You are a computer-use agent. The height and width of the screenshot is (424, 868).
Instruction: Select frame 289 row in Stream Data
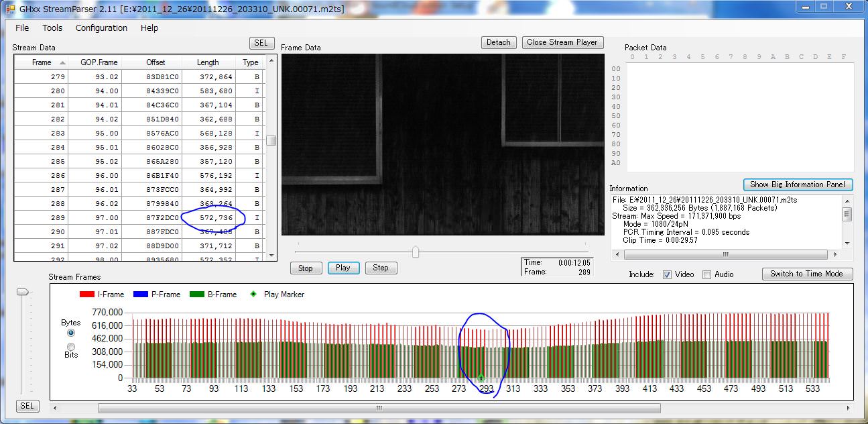pyautogui.click(x=134, y=218)
